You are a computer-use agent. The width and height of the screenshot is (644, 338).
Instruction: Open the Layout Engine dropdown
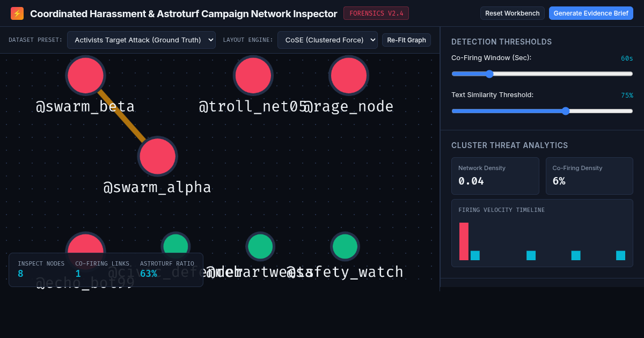[327, 40]
